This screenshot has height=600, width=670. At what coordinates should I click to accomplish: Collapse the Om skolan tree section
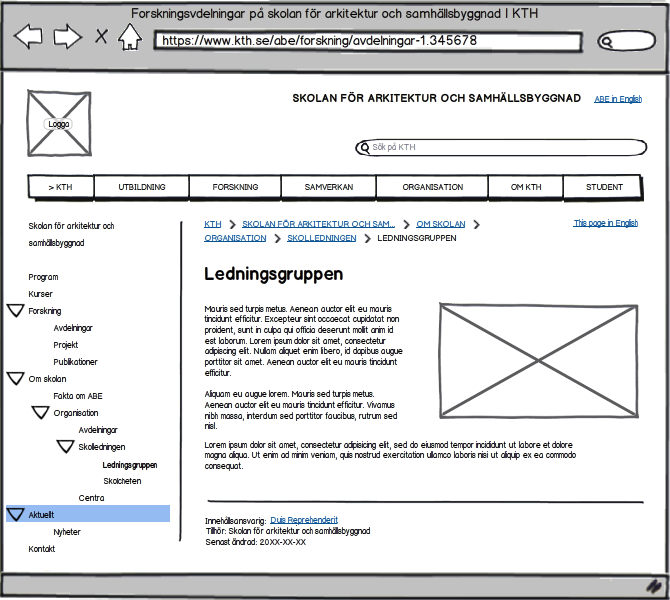[x=15, y=379]
